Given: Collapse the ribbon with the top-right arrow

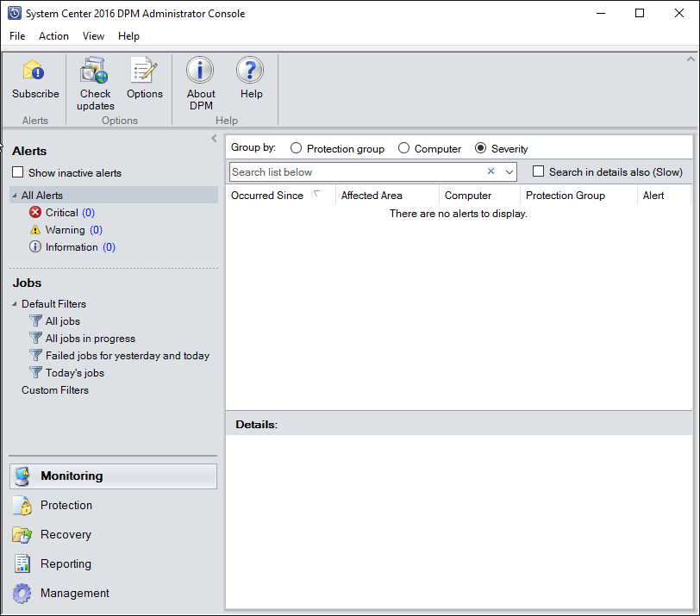Looking at the screenshot, I should click(x=691, y=59).
